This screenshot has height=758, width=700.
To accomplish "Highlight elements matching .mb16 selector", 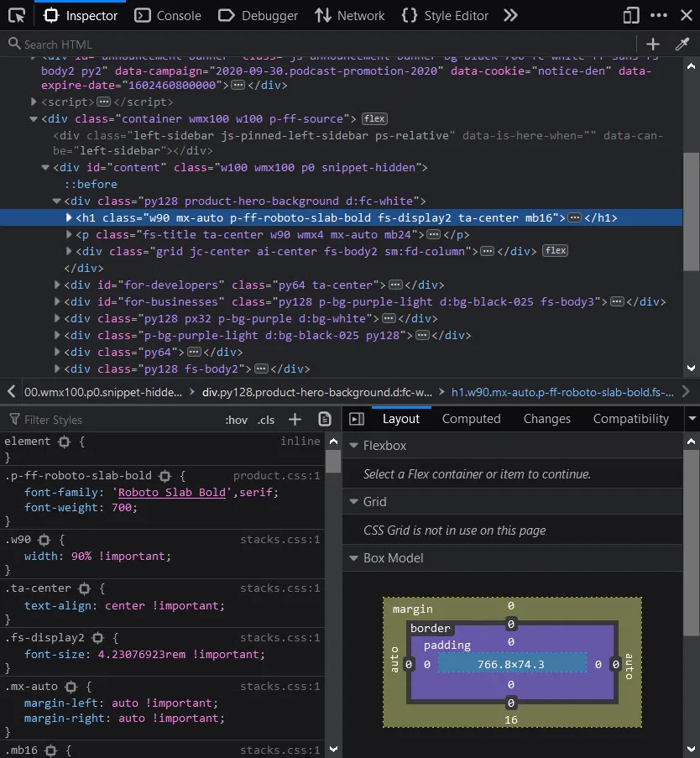I will pos(50,750).
